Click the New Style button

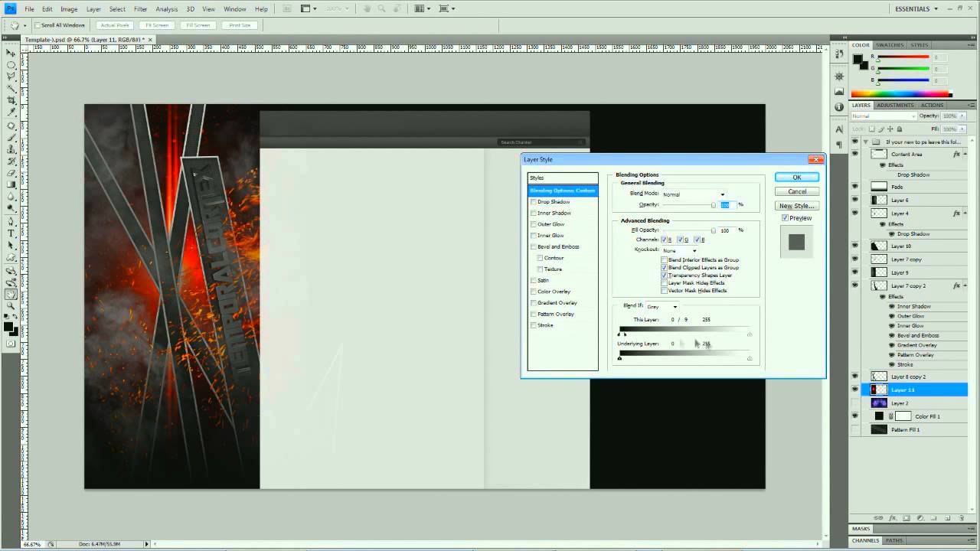pyautogui.click(x=797, y=206)
